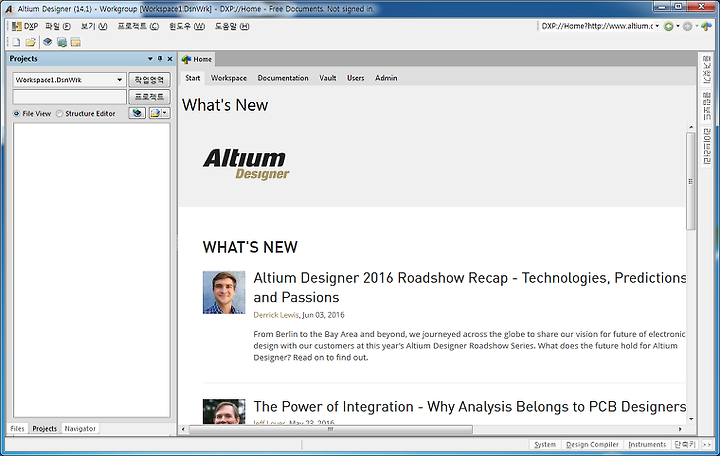Image resolution: width=720 pixels, height=456 pixels.
Task: Click the horizontal scrollbar right arrow
Action: 681,429
